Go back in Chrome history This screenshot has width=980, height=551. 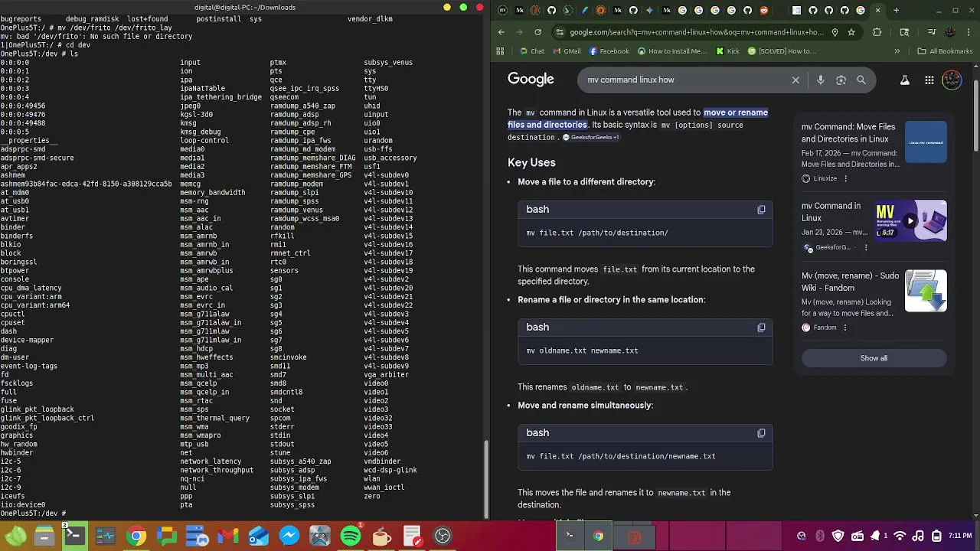click(501, 32)
